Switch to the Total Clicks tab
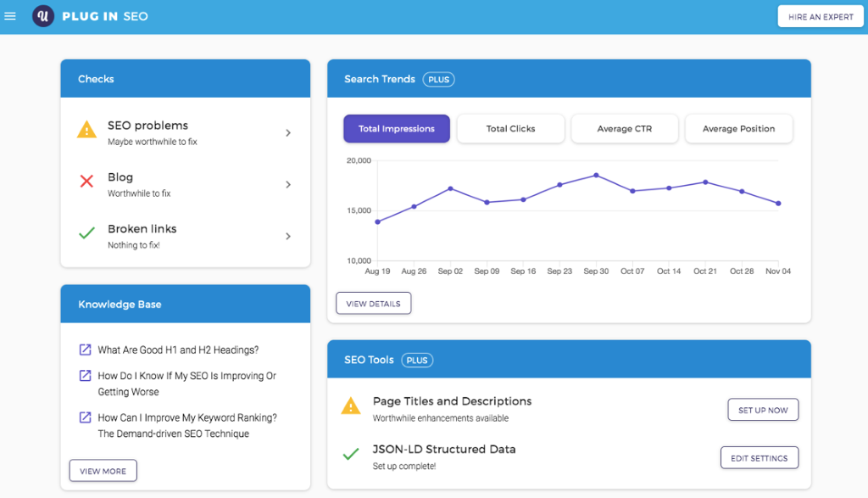The width and height of the screenshot is (868, 498). (510, 129)
